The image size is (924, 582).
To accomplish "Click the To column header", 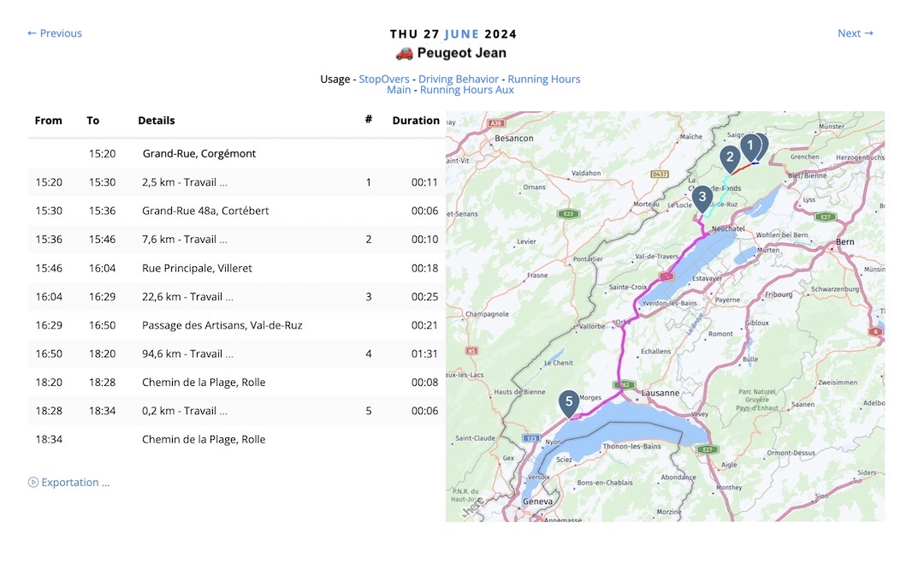I will [x=93, y=121].
